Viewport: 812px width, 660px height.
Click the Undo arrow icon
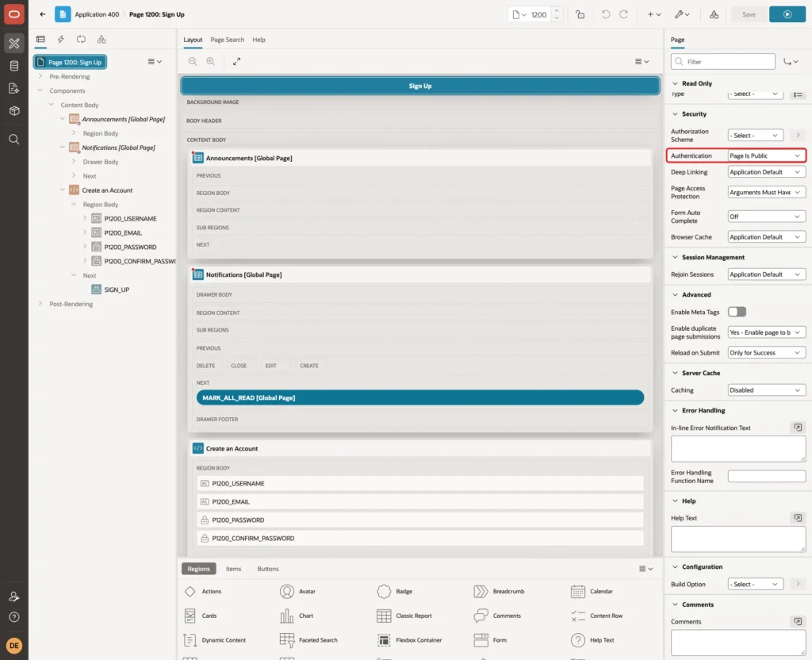coord(605,14)
